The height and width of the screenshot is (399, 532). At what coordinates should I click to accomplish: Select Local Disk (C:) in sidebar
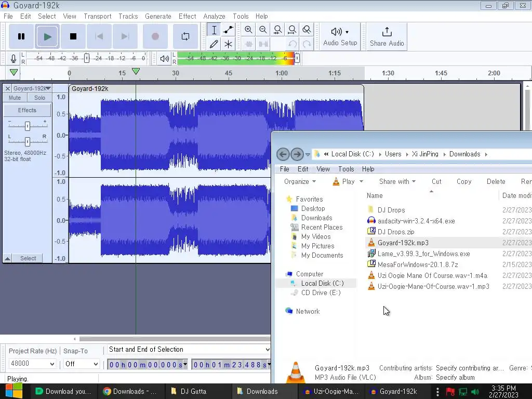[322, 283]
